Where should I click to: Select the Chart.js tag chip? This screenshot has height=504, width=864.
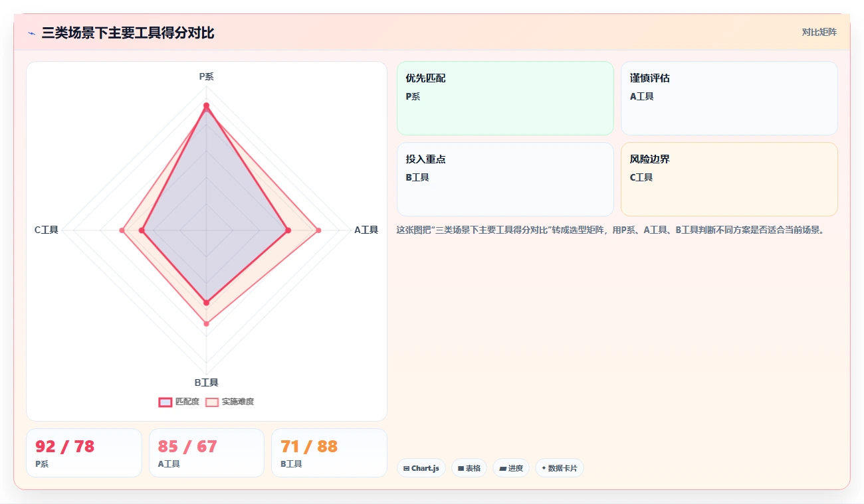pos(421,468)
